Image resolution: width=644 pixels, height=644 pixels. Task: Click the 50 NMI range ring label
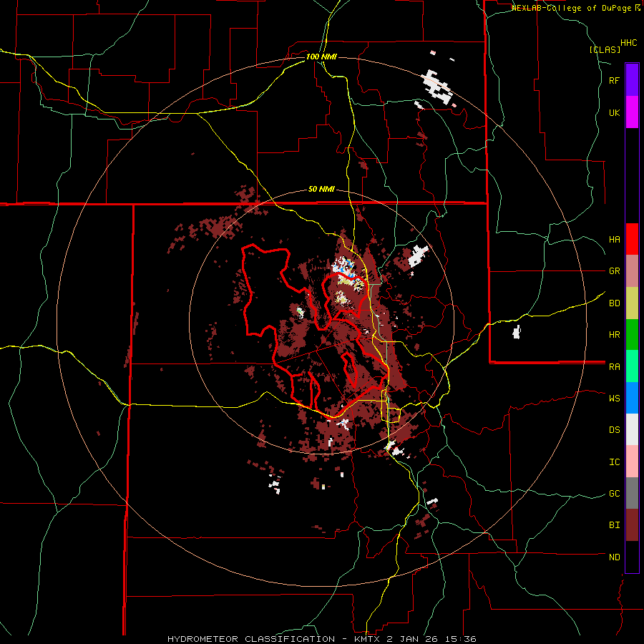point(321,190)
